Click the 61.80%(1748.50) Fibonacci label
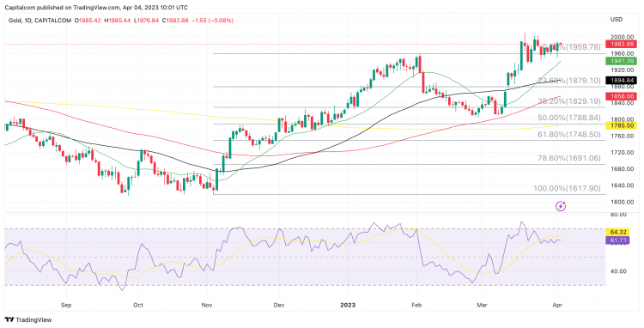This screenshot has height=328, width=644. 569,134
